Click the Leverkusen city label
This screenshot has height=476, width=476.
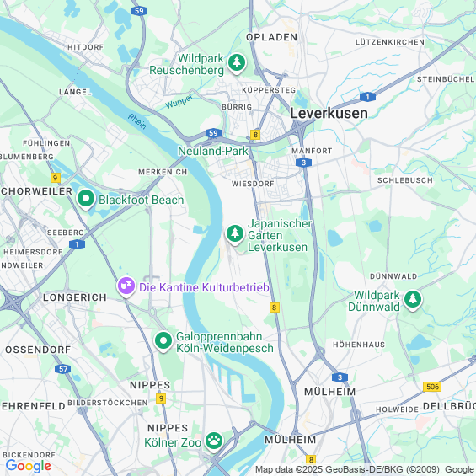(x=329, y=113)
